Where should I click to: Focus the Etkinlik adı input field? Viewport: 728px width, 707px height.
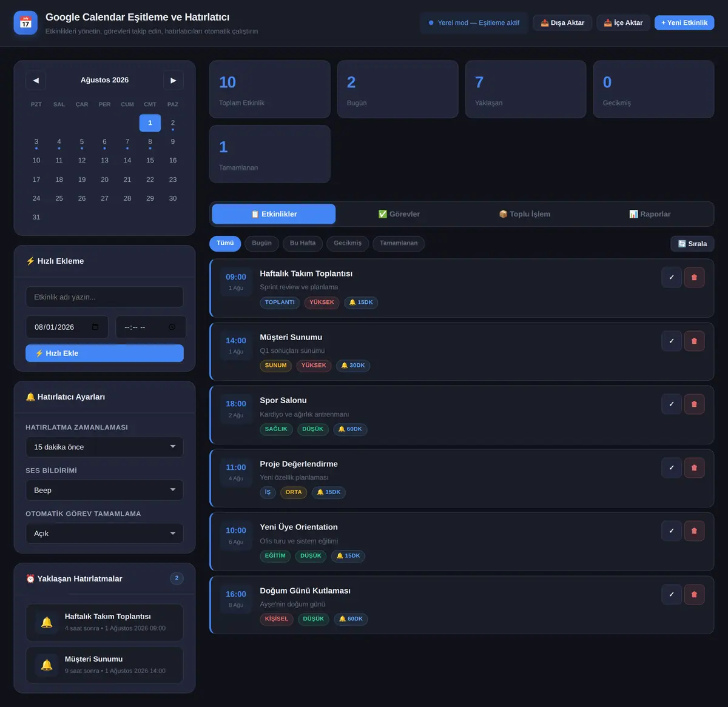click(x=104, y=297)
